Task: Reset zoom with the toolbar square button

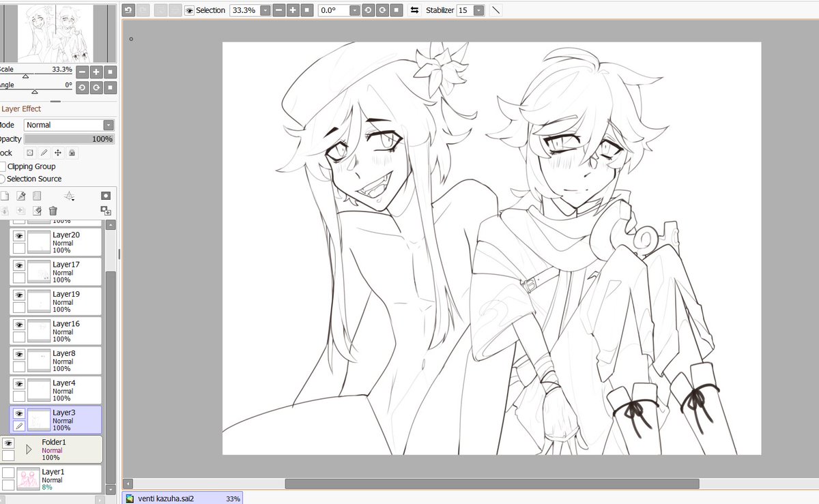Action: pyautogui.click(x=307, y=10)
